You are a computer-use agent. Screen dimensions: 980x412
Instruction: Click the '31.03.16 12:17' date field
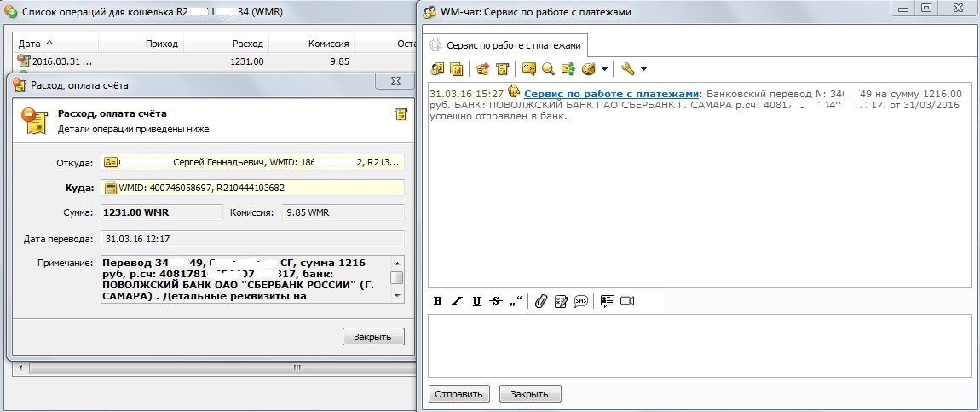coord(252,239)
